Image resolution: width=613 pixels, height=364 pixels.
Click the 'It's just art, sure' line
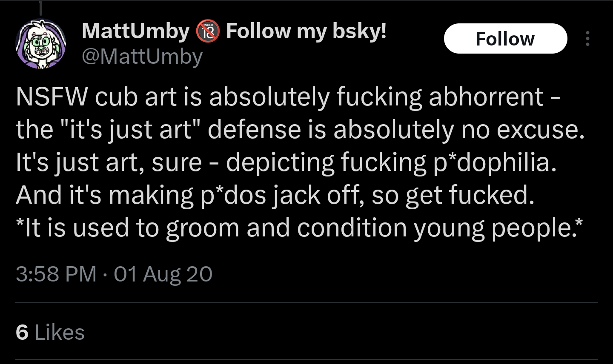286,162
